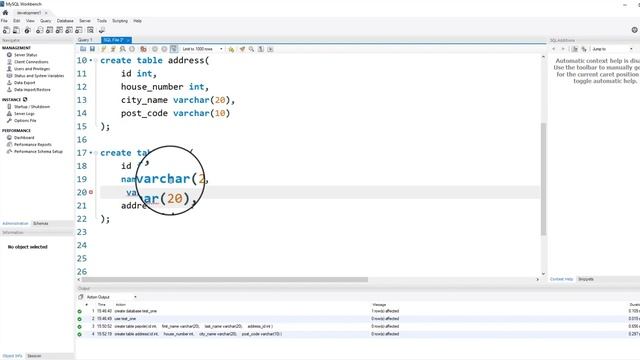Click the create new stored procedure icon
The image size is (640, 360).
click(69, 30)
